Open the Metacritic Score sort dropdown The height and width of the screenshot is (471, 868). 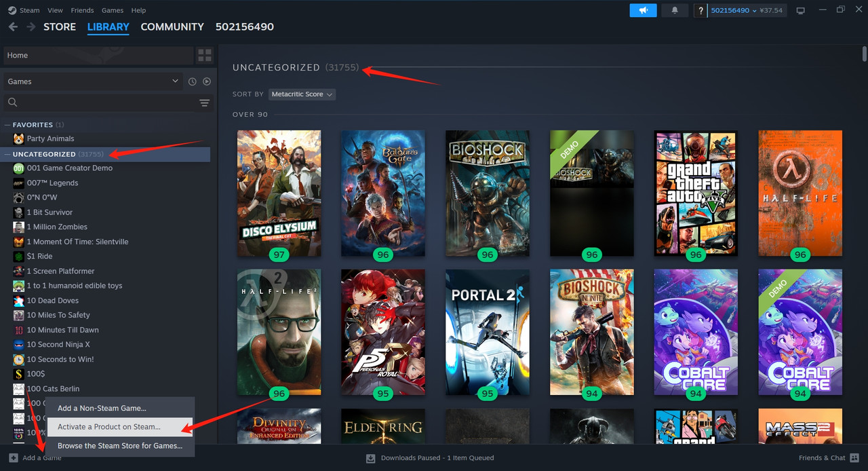pos(302,94)
